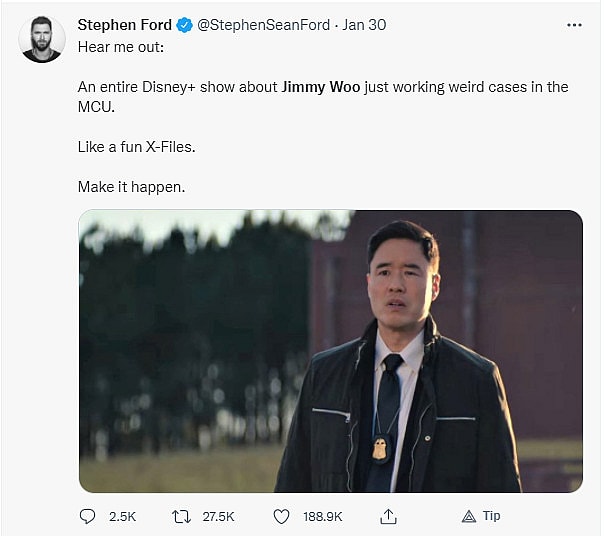
Task: Click the blue verified badge
Action: (x=185, y=25)
